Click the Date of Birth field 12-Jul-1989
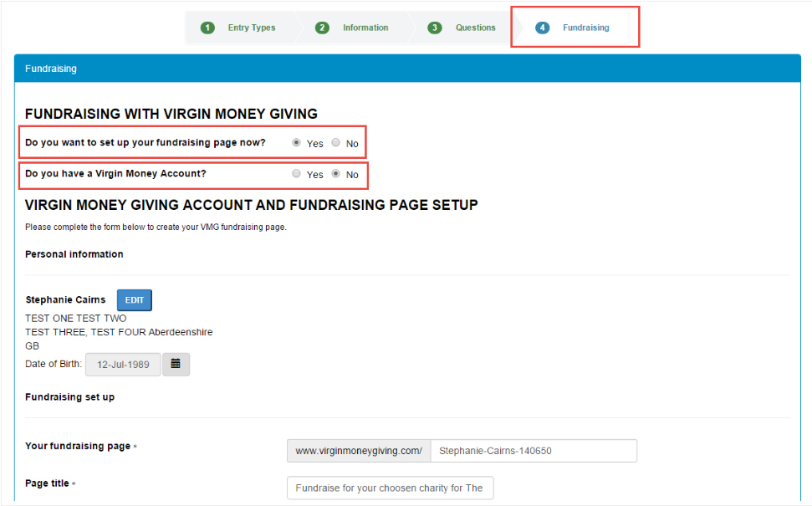The image size is (812, 506). click(123, 365)
